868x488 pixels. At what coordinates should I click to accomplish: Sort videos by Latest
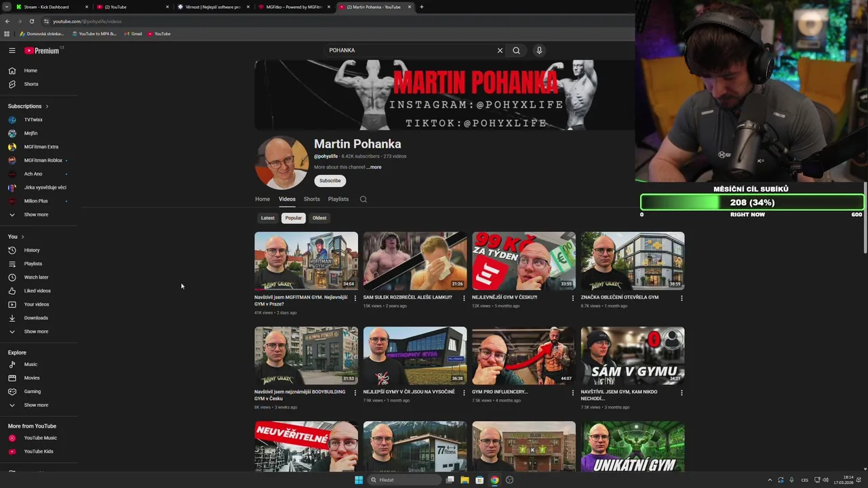pos(268,218)
